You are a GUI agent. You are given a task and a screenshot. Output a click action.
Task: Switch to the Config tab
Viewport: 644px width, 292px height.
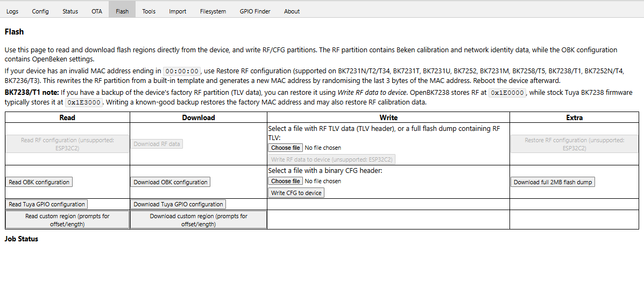click(x=40, y=11)
